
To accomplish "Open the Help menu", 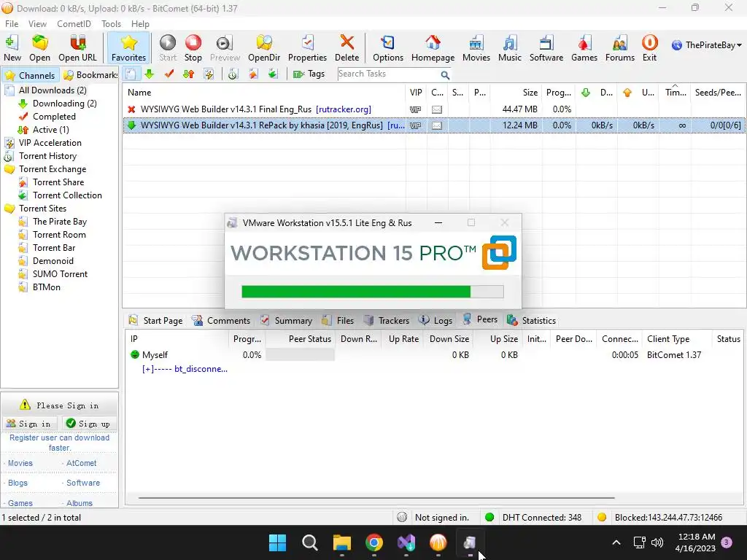I will tap(140, 24).
